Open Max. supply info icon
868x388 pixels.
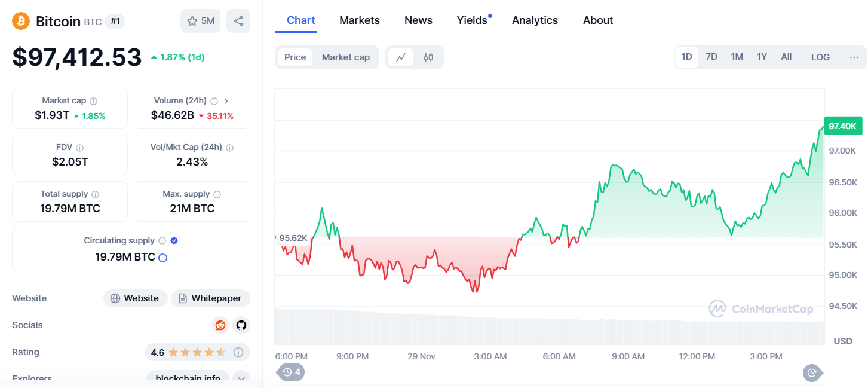pos(217,194)
